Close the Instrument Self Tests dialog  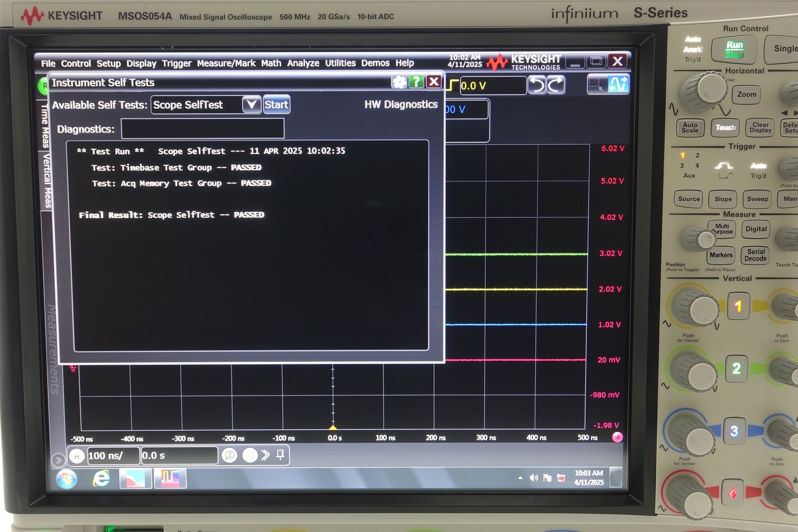434,82
